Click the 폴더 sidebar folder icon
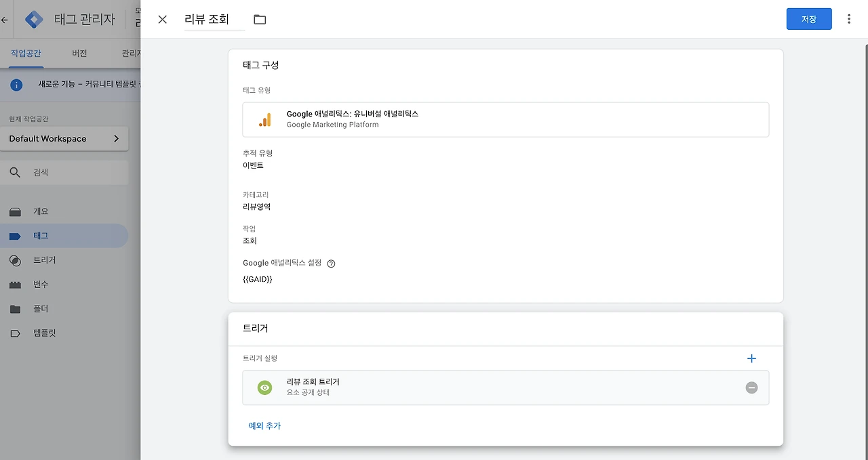Image resolution: width=868 pixels, height=460 pixels. click(x=15, y=309)
